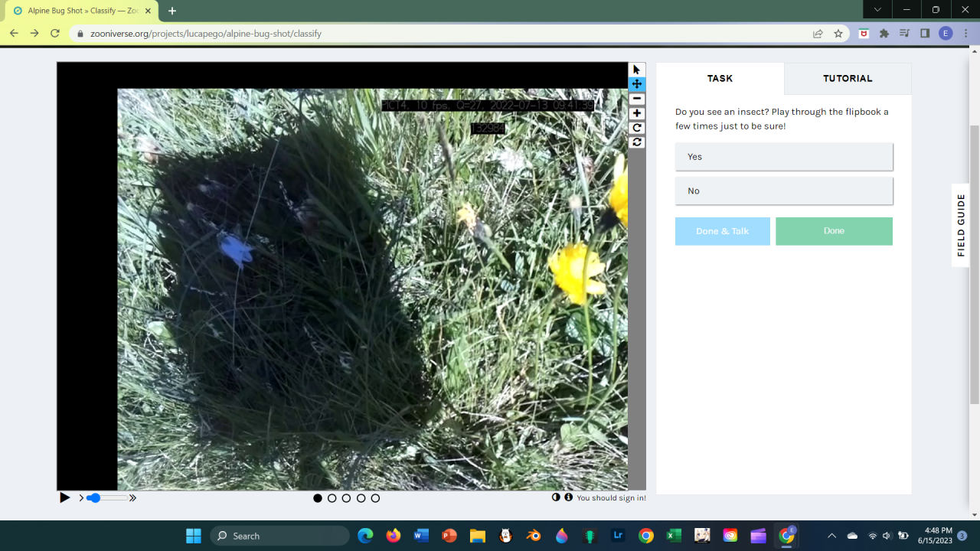Toggle invert image colors icon
Screen dimensions: 980x551
pos(557,497)
